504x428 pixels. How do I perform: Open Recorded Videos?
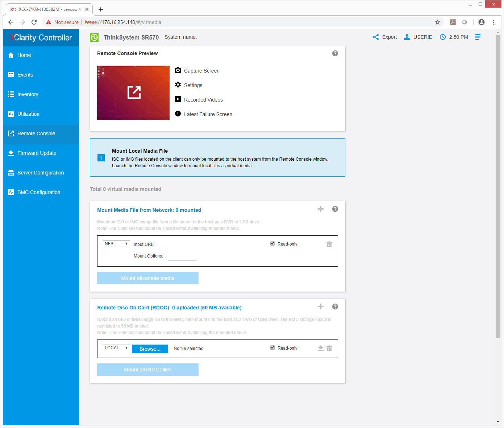203,100
